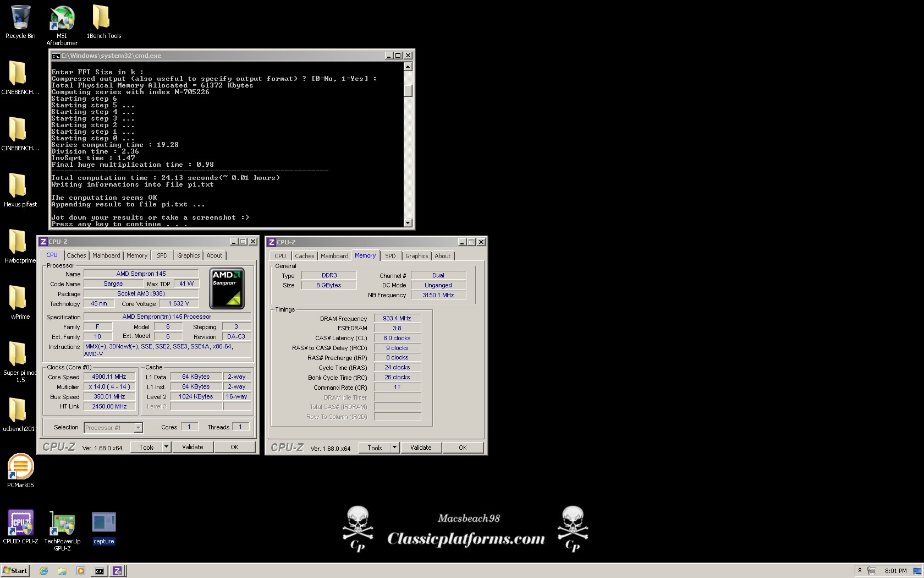The height and width of the screenshot is (578, 924).
Task: Click OK in right CPU-Z window
Action: coord(463,448)
